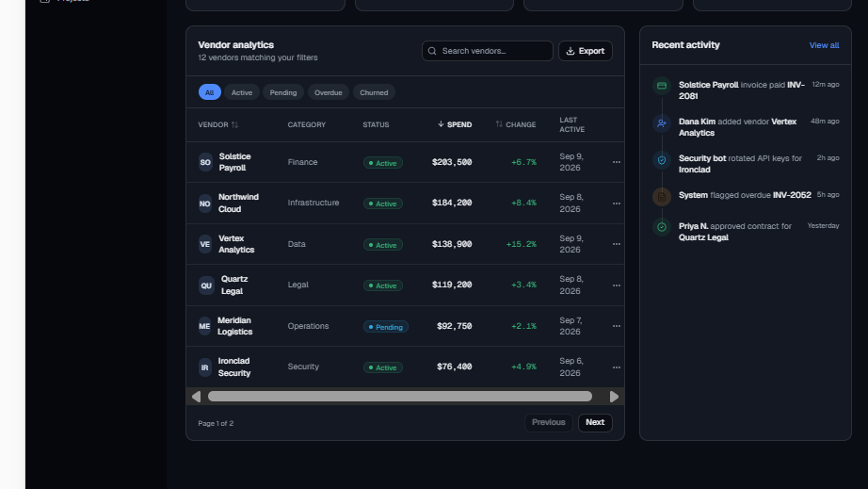
Task: Sort table by the Vendor column
Action: click(x=218, y=124)
